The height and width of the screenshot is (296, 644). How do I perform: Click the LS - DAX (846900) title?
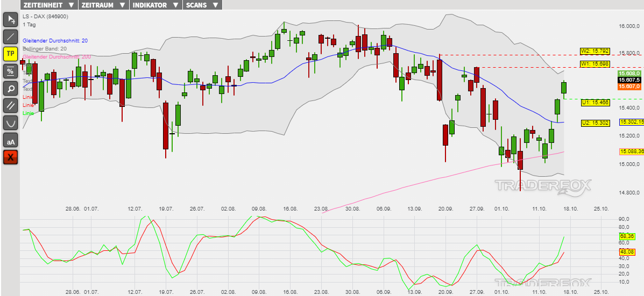(46, 17)
